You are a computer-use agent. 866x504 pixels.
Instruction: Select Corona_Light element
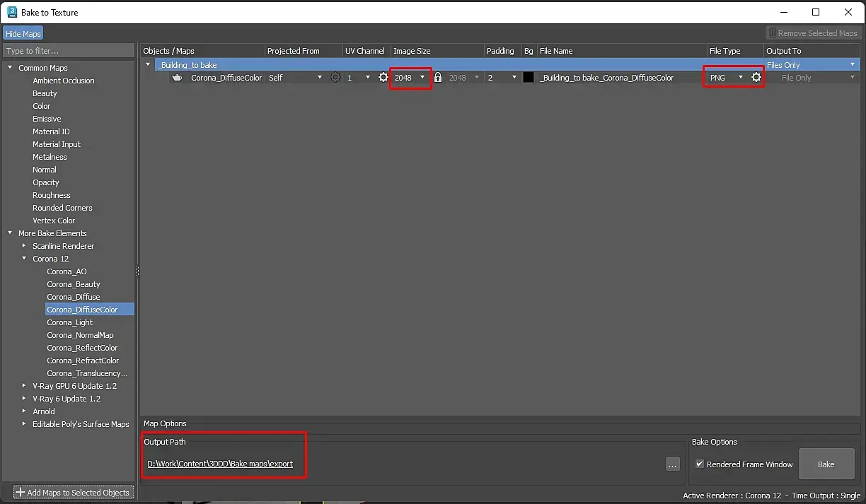click(70, 322)
